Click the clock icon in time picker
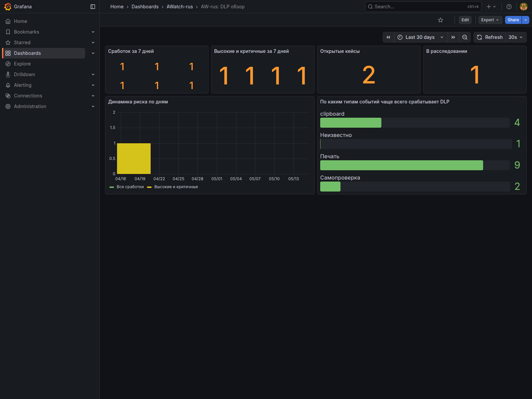 (x=400, y=37)
